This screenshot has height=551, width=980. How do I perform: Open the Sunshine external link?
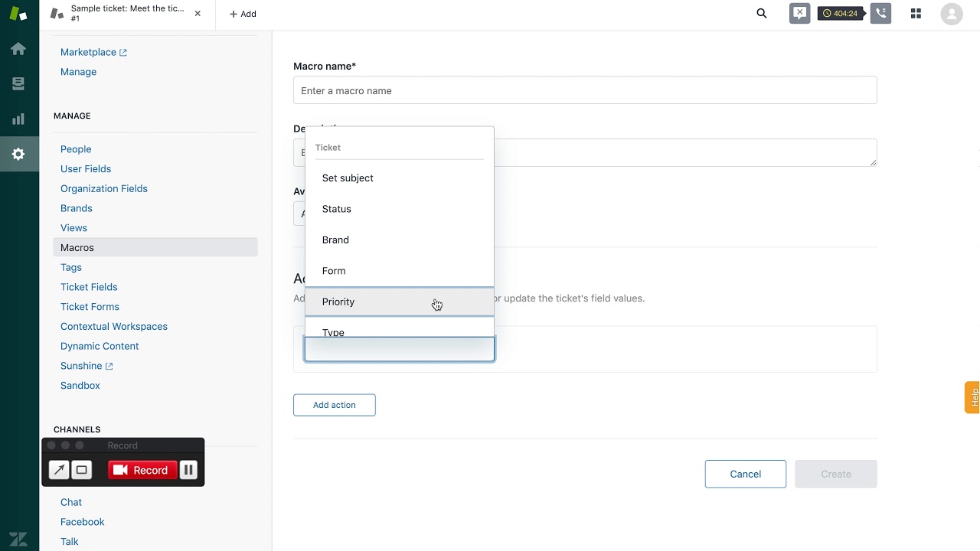coord(87,366)
